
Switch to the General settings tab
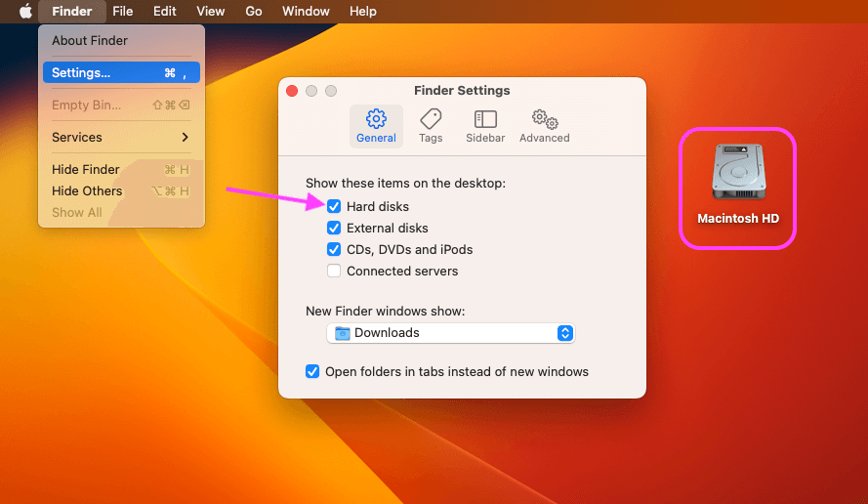tap(376, 126)
